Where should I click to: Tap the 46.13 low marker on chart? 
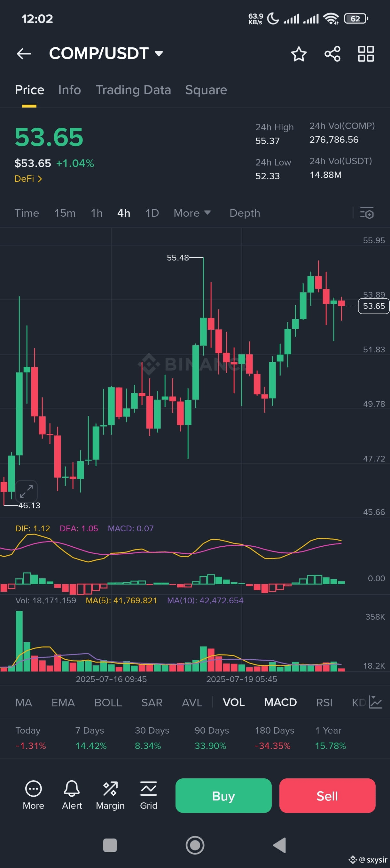coord(29,505)
